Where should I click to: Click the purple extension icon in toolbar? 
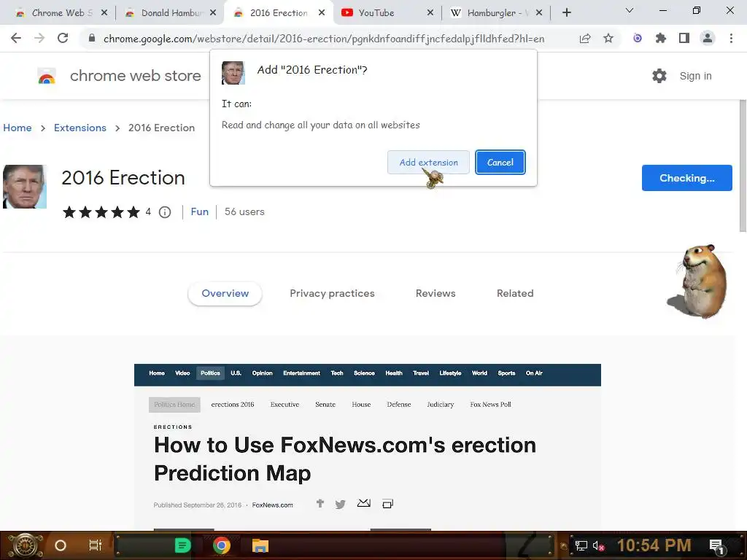[638, 38]
